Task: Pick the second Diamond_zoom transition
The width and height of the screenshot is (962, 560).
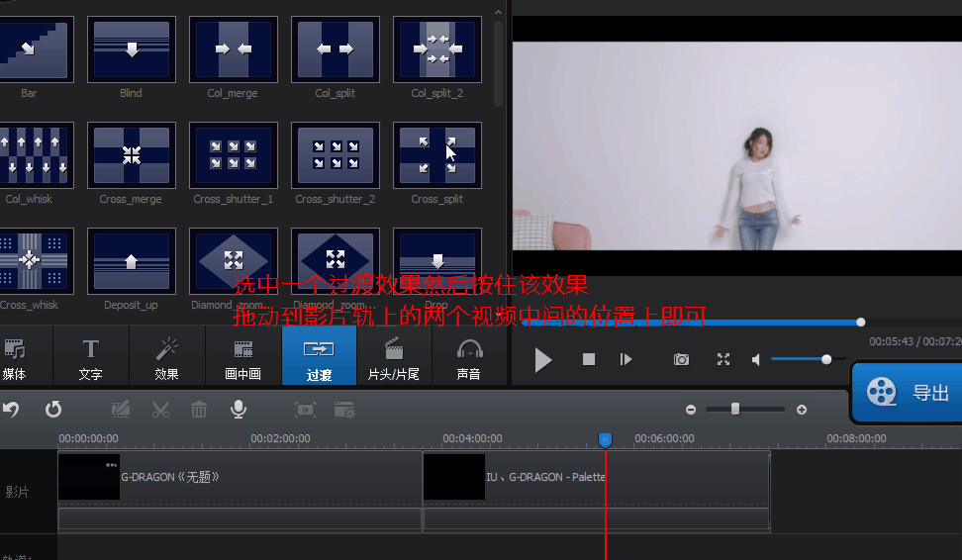Action: click(x=335, y=261)
